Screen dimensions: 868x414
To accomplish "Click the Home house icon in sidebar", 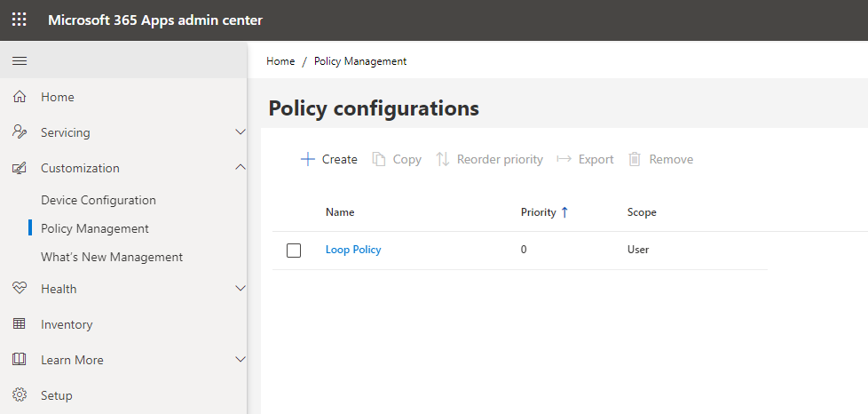I will [x=20, y=97].
